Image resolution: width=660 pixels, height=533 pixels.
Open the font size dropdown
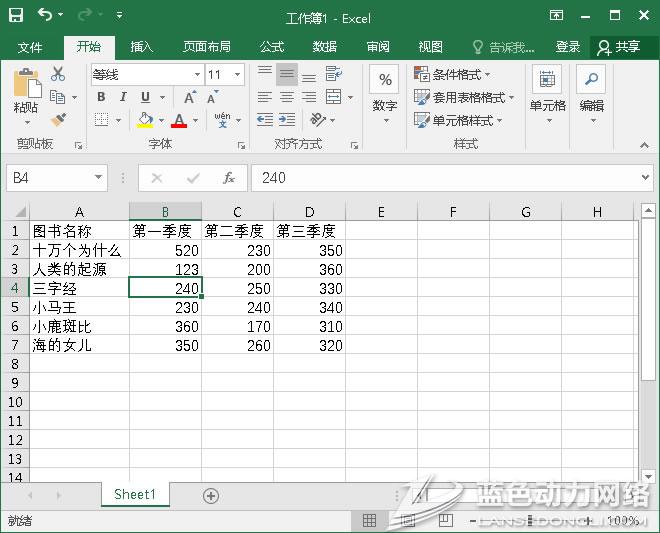[x=237, y=75]
